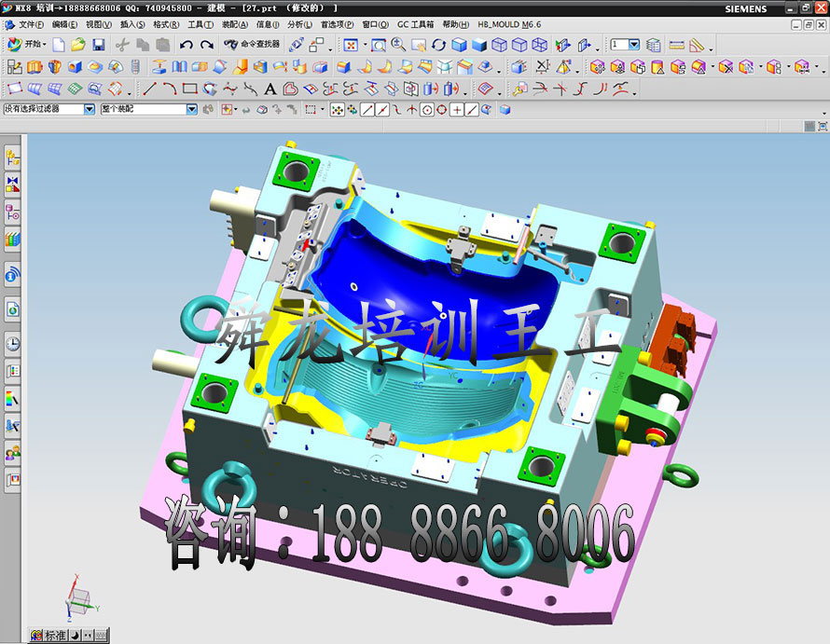The width and height of the screenshot is (830, 644).
Task: Toggle the snap Quadrant Point option
Action: tap(441, 110)
